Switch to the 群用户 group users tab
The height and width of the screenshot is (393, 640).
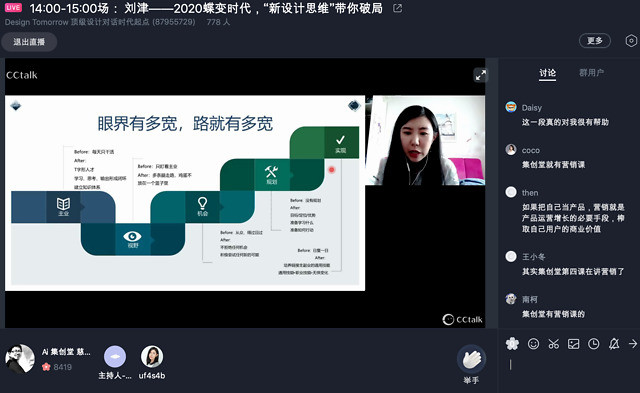point(591,73)
